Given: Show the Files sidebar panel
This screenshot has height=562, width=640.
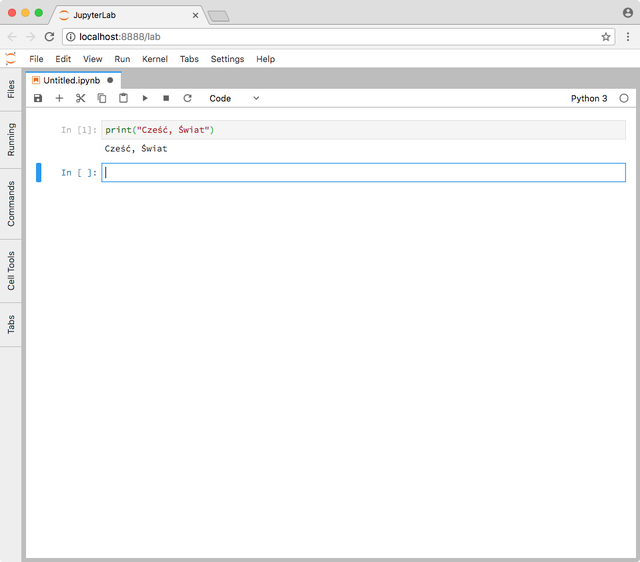Looking at the screenshot, I should [11, 89].
